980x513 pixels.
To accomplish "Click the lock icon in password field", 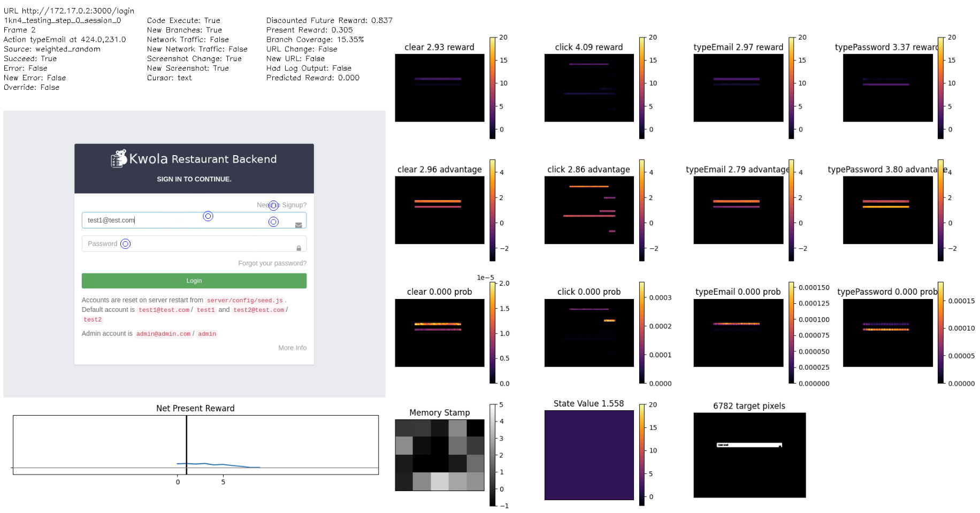I will (298, 248).
